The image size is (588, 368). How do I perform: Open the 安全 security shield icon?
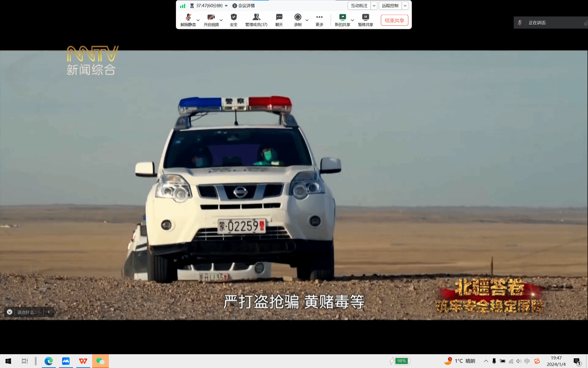(x=234, y=18)
